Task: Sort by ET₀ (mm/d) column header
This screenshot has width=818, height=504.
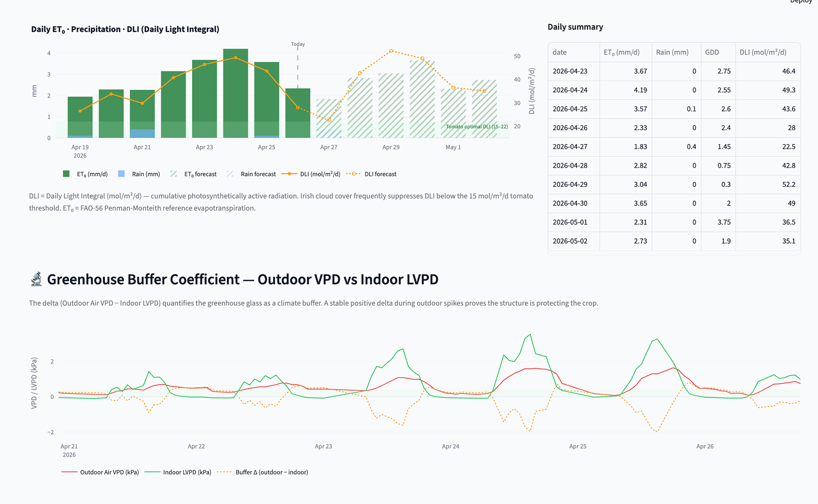Action: point(621,52)
